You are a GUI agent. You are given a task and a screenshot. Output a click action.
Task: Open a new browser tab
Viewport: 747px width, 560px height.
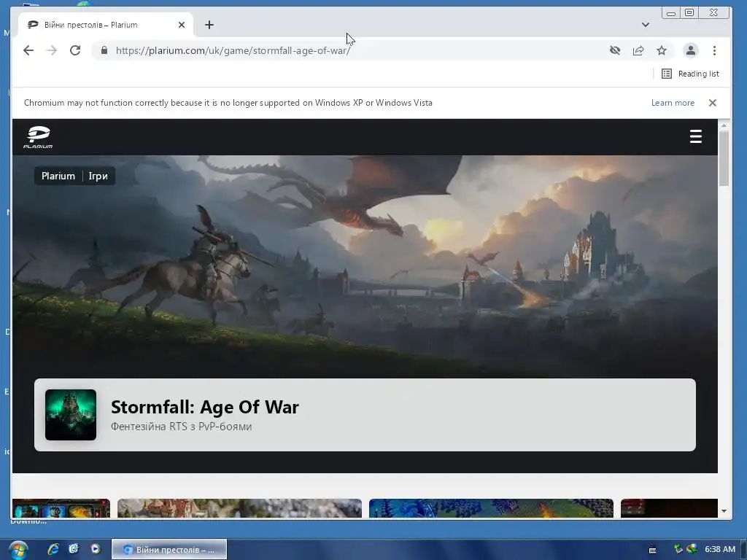[x=209, y=25]
